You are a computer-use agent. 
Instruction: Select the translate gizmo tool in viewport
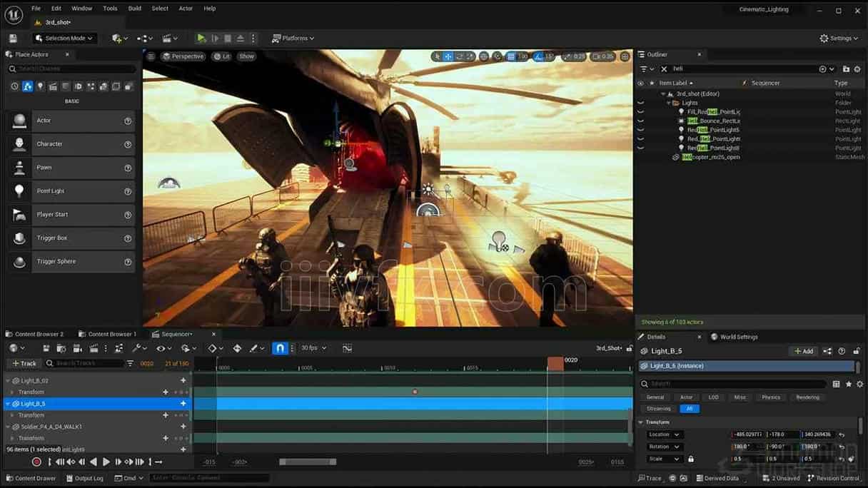pos(448,56)
